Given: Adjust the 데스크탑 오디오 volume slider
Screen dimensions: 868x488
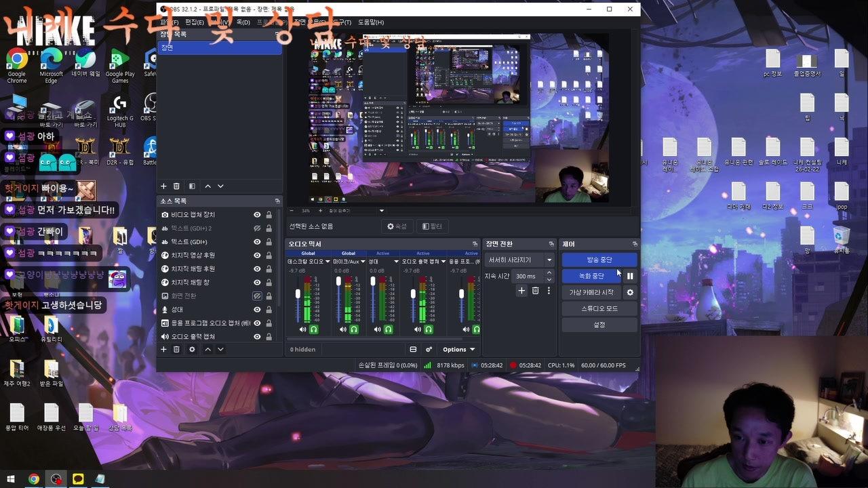Looking at the screenshot, I should click(298, 293).
